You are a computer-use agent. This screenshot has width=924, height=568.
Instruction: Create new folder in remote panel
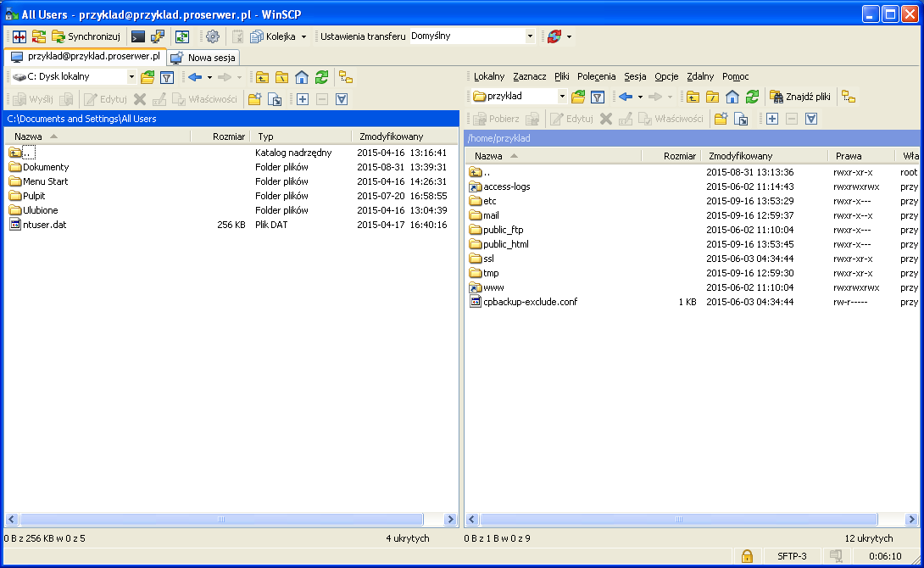pyautogui.click(x=721, y=119)
